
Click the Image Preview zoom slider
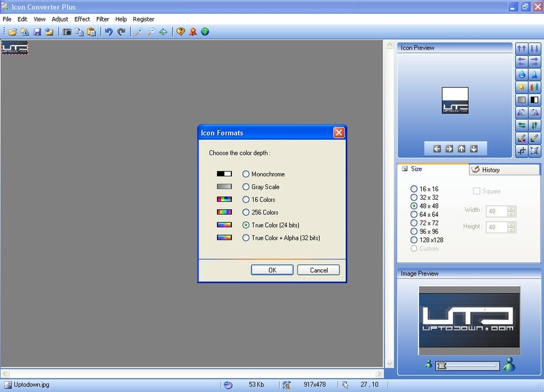tap(467, 366)
